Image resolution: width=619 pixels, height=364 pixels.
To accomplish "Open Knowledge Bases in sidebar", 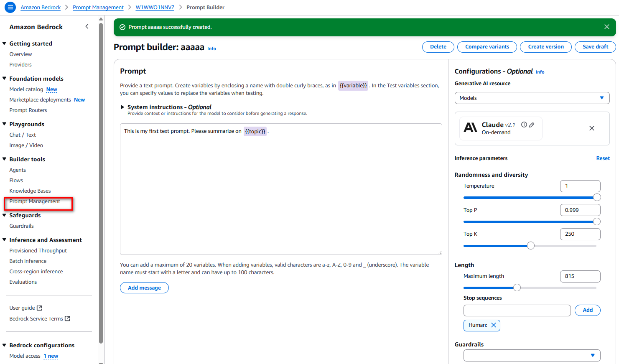I will pos(30,191).
